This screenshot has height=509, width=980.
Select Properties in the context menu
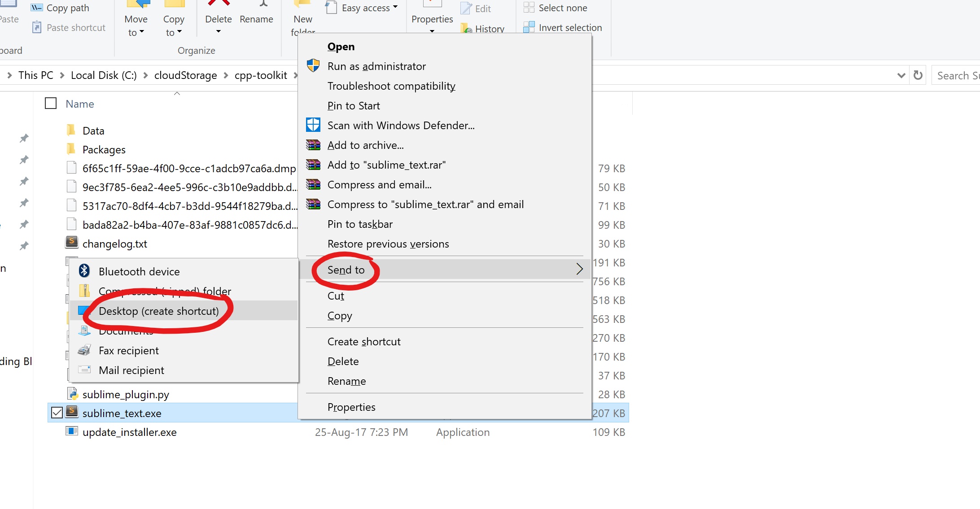(351, 407)
